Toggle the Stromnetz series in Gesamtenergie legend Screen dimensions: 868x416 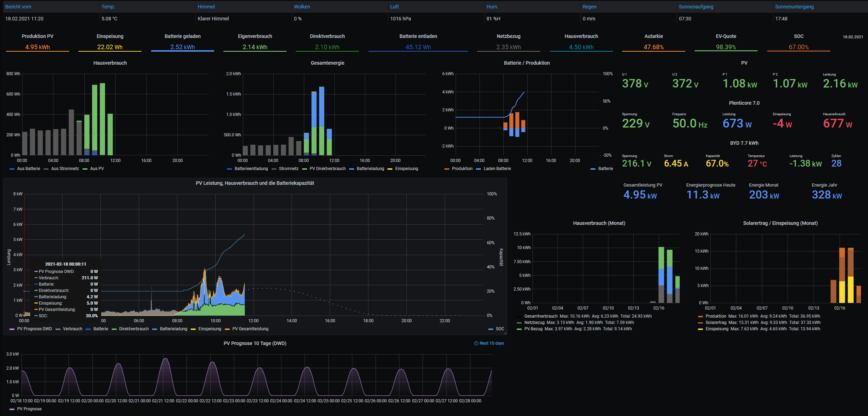click(288, 169)
